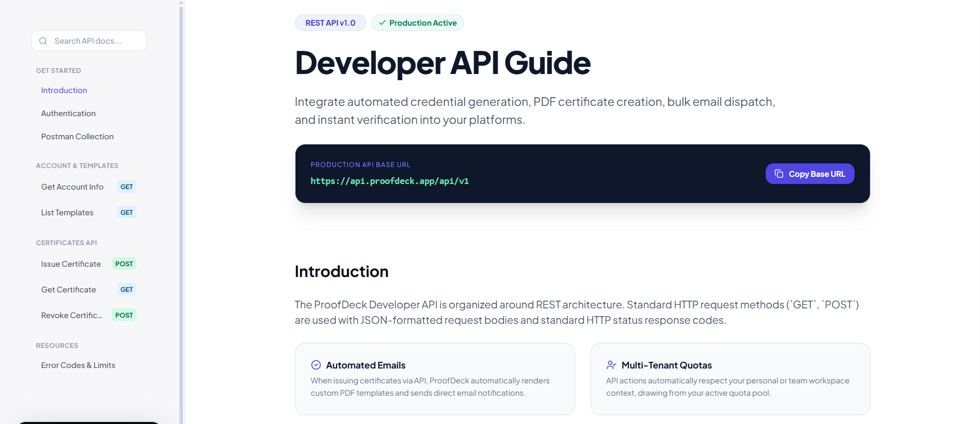The width and height of the screenshot is (980, 424).
Task: Click the CERTIFICATES API sidebar heading
Action: [x=66, y=243]
